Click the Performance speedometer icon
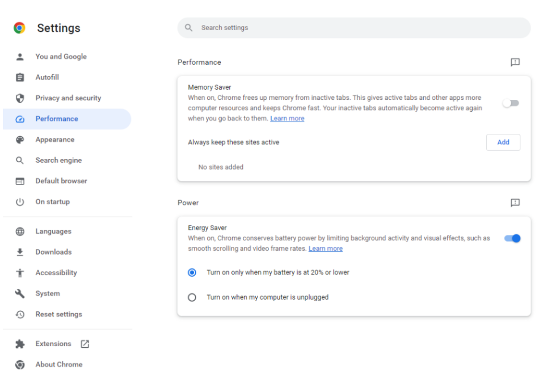The image size is (556, 392). tap(20, 119)
